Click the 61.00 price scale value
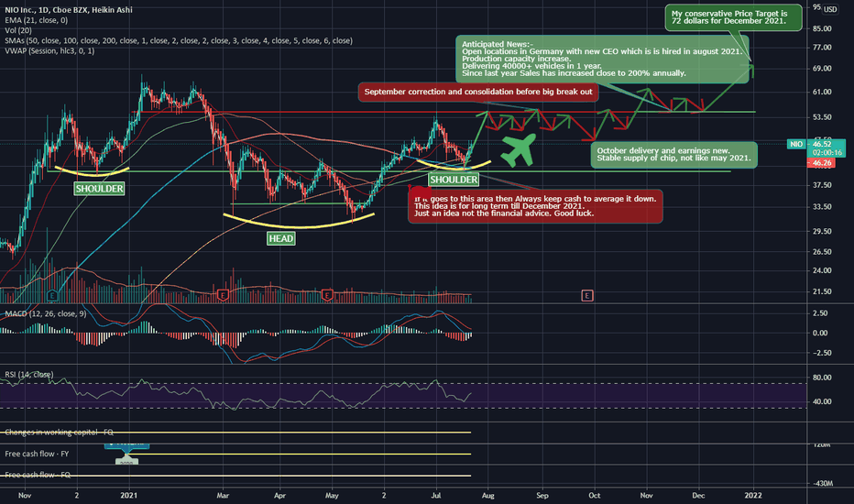This screenshot has height=504, width=854. click(x=822, y=92)
